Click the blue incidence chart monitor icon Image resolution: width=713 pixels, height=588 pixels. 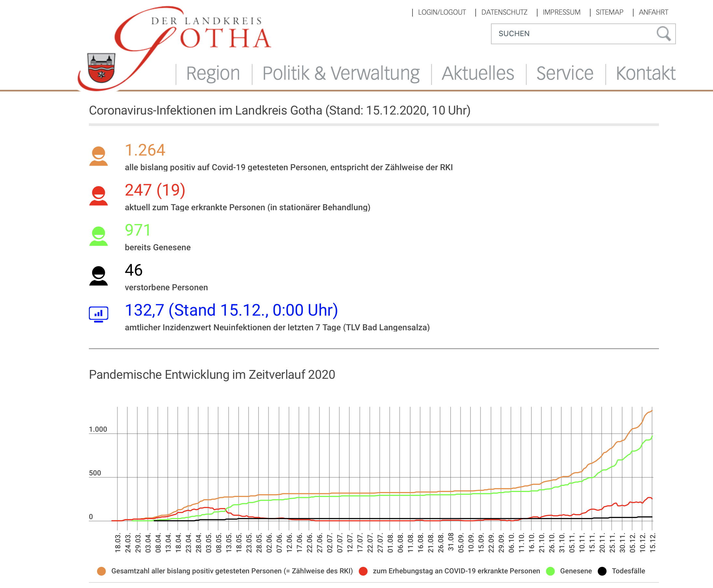click(x=99, y=314)
